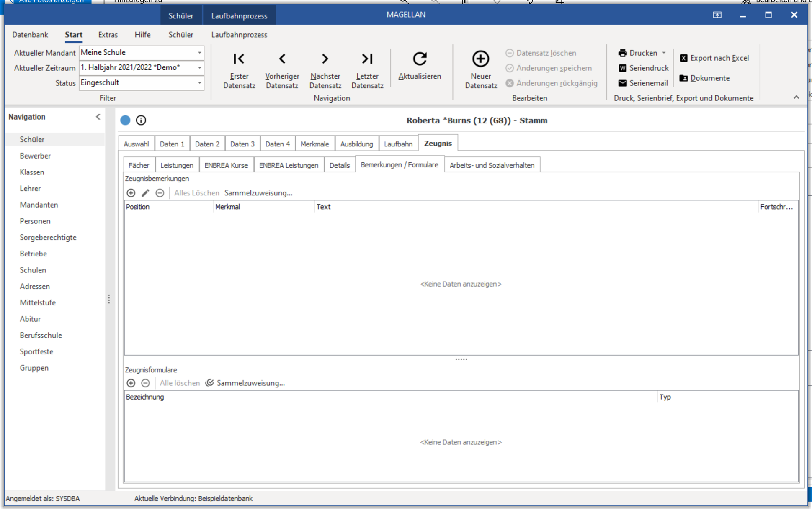Click the delete icon in Zeugnisbemerkungen
The height and width of the screenshot is (510, 812).
(x=159, y=193)
